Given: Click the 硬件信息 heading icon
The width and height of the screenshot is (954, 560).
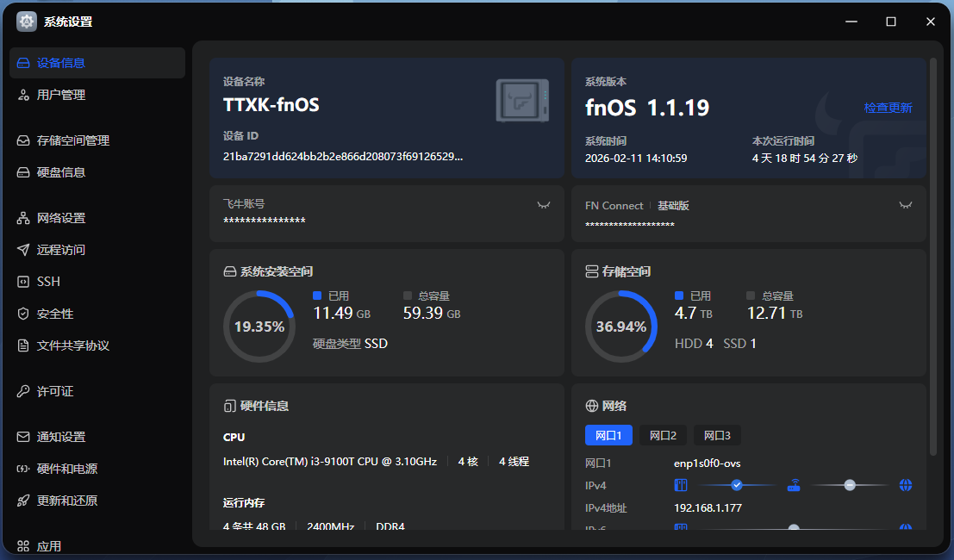Looking at the screenshot, I should pyautogui.click(x=229, y=406).
